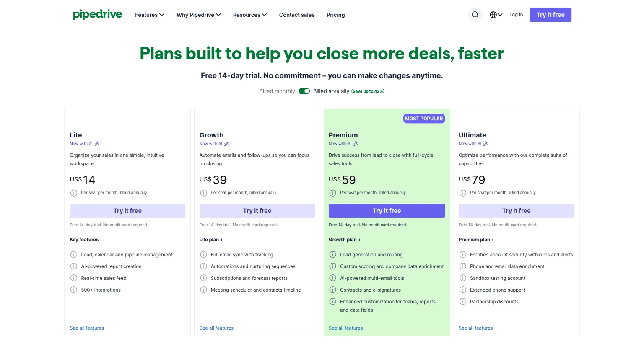This screenshot has height=362, width=644.
Task: Click info icon beside Ultimate price note
Action: [x=463, y=193]
